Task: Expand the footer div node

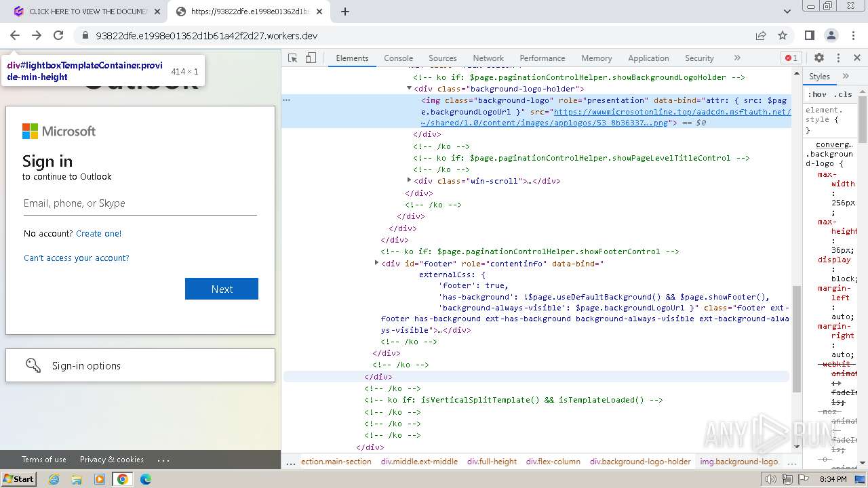Action: point(376,263)
